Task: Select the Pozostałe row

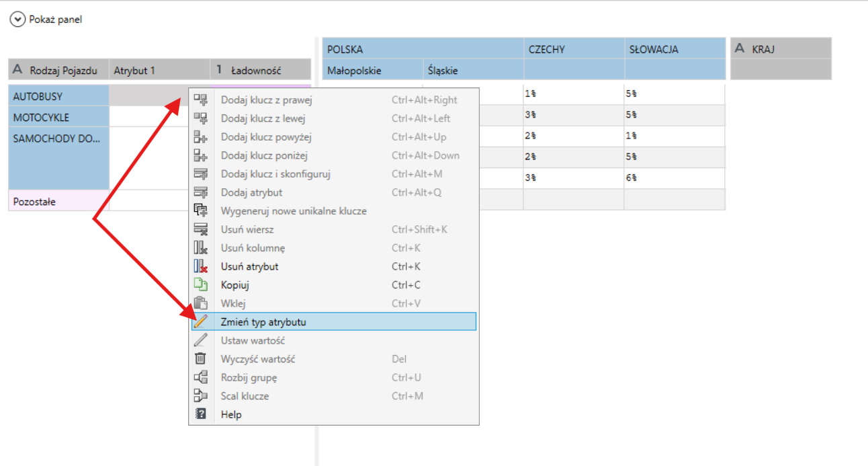Action: [x=58, y=201]
